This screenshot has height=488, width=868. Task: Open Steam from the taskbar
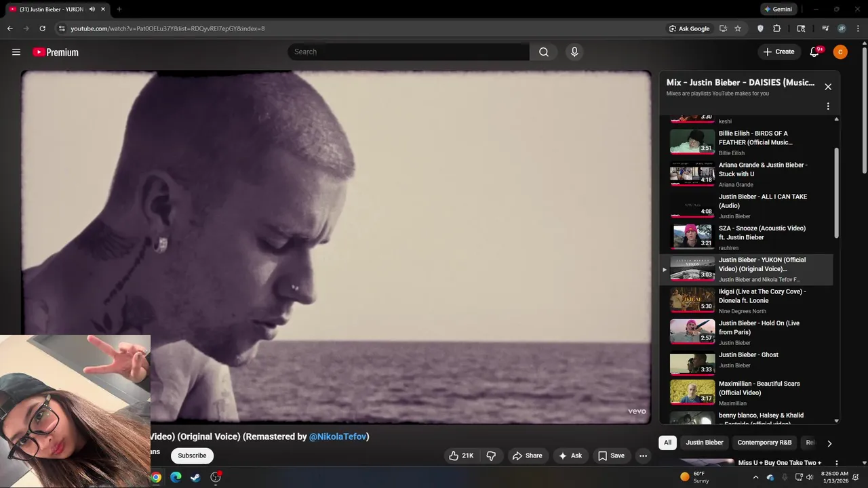click(195, 477)
